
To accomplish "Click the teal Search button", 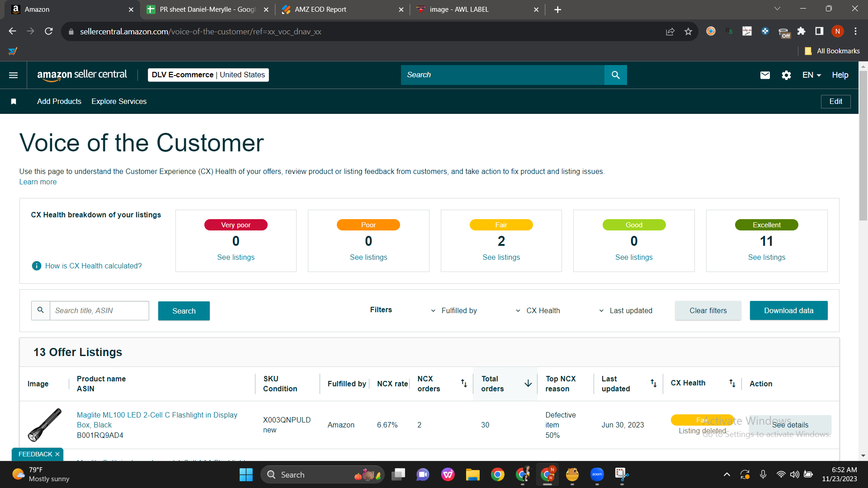I will [184, 311].
